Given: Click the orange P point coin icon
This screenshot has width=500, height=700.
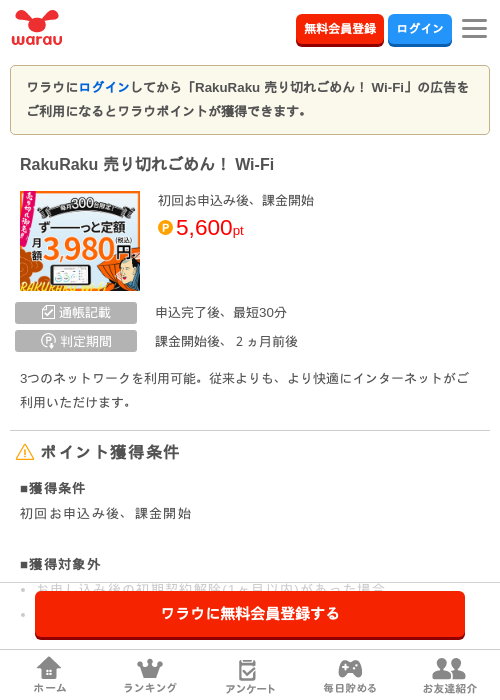Looking at the screenshot, I should pyautogui.click(x=165, y=228).
